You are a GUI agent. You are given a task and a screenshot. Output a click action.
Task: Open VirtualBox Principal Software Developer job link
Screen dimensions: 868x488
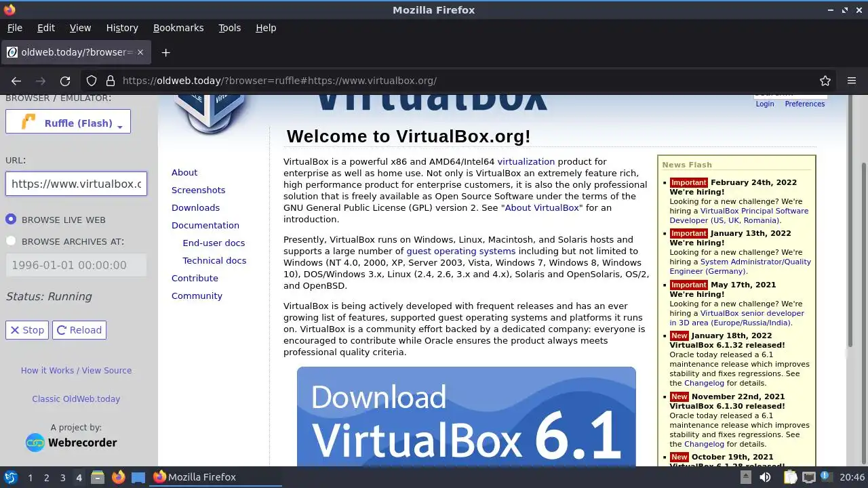click(x=739, y=216)
